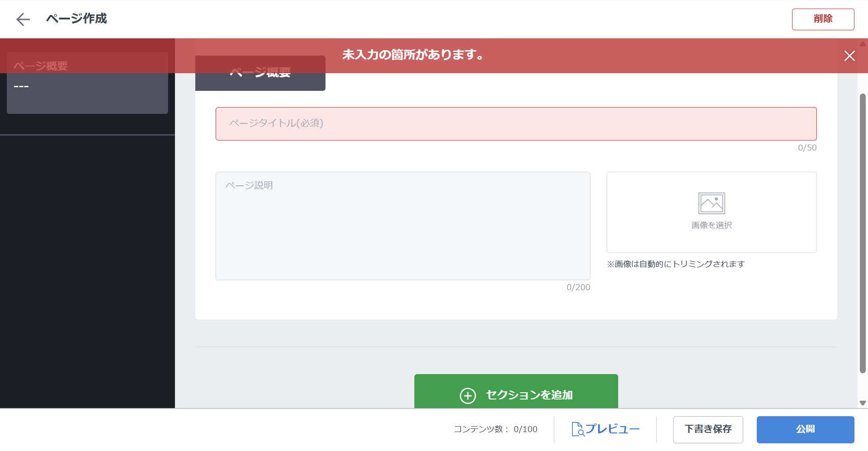Click the 画像を選択 label text

(711, 225)
